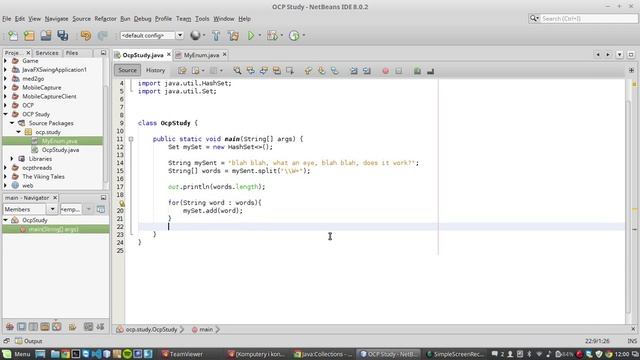
Task: Collapse the OCP Study project node
Action: click(5, 114)
